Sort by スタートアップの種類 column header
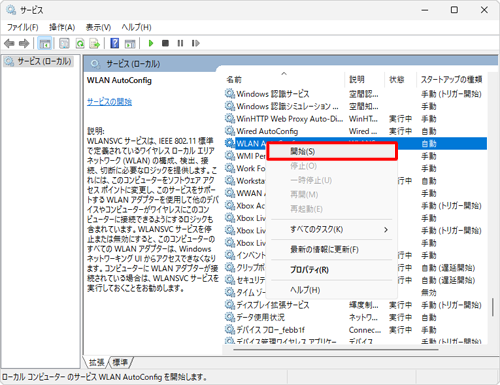The image size is (500, 385). 452,79
